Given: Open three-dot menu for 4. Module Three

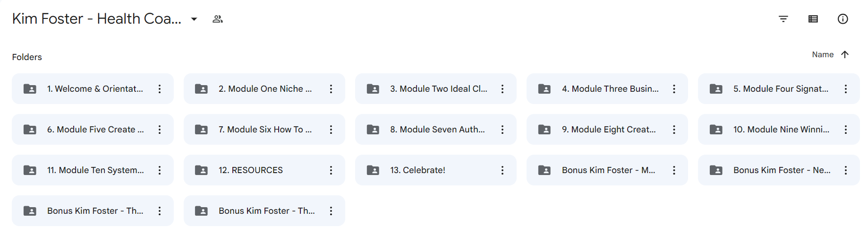Looking at the screenshot, I should point(674,88).
